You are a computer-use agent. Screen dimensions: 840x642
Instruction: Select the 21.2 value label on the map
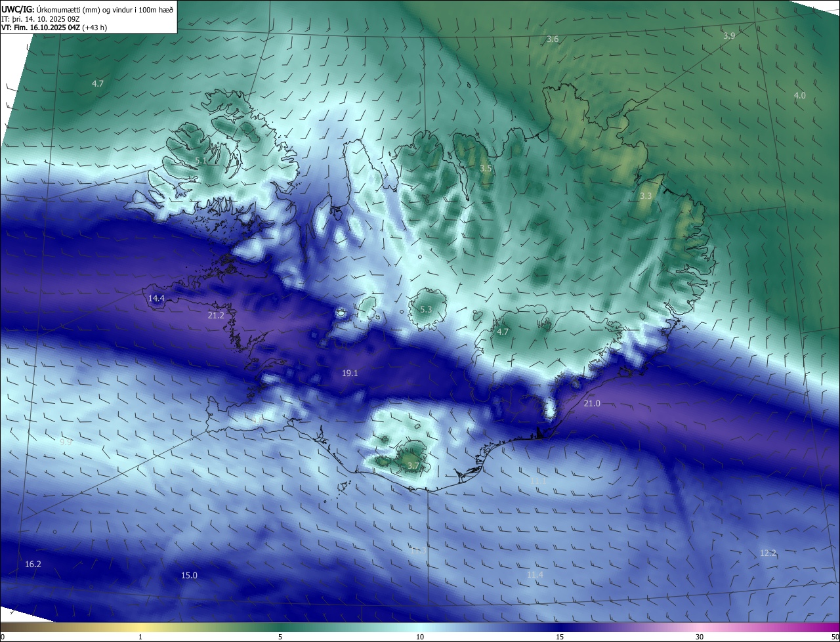216,316
